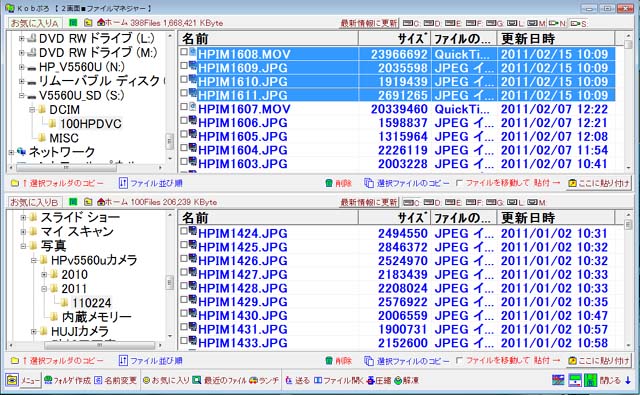Toggle ファイルを移動して貼付 checkbox in bottom pane
640x395 pixels.
[459, 361]
